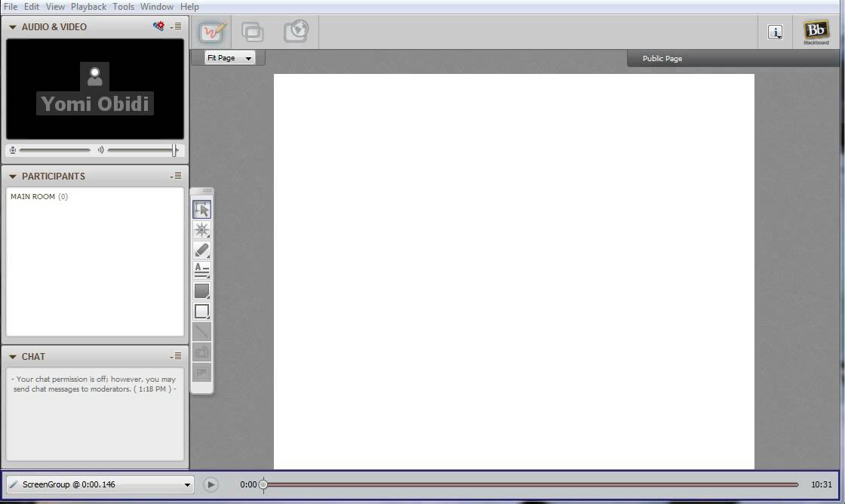Pick the Pointer laser tool
Viewport: 845px width, 504px height.
coord(201,230)
